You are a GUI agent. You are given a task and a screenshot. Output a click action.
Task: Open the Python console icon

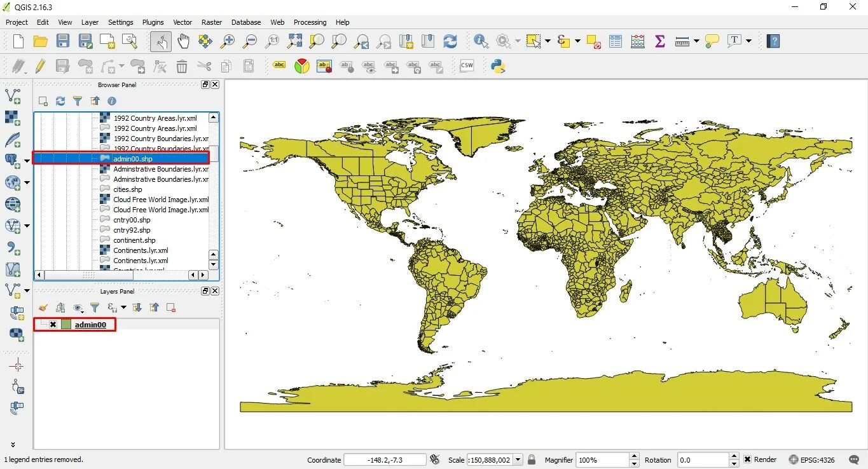pos(498,66)
